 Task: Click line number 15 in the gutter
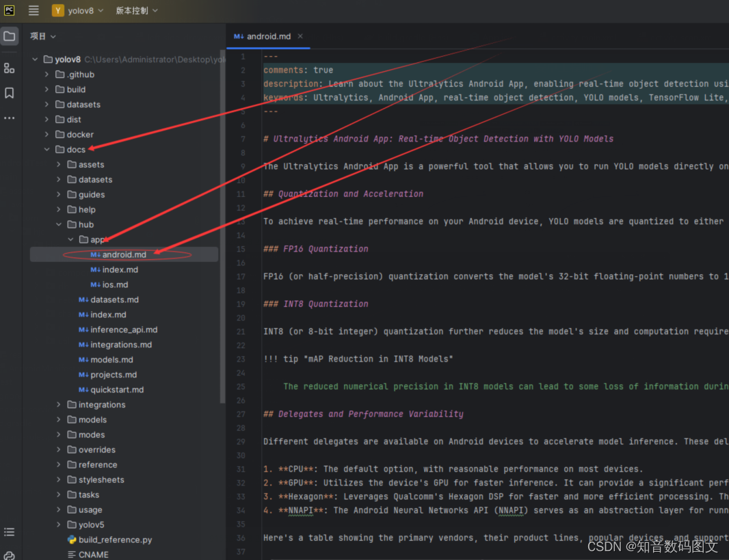pos(241,249)
